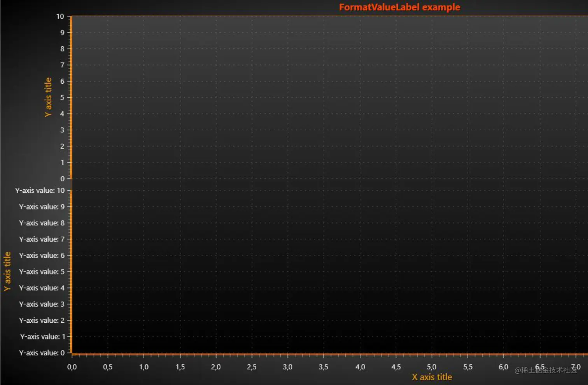Select the "Y-axis value: 7" label
The height and width of the screenshot is (385, 588).
(42, 239)
